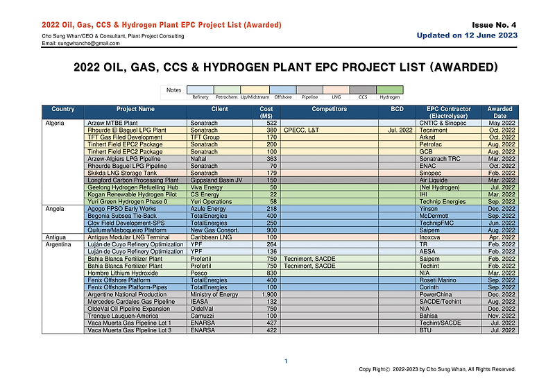The image size is (555, 392).
Task: Click the Offshore legend color swatch
Action: tap(283, 90)
